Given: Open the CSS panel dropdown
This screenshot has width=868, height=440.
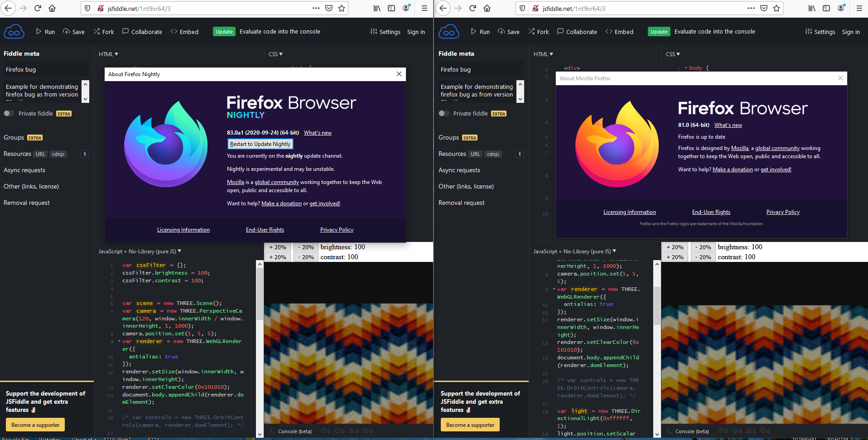Looking at the screenshot, I should (275, 54).
